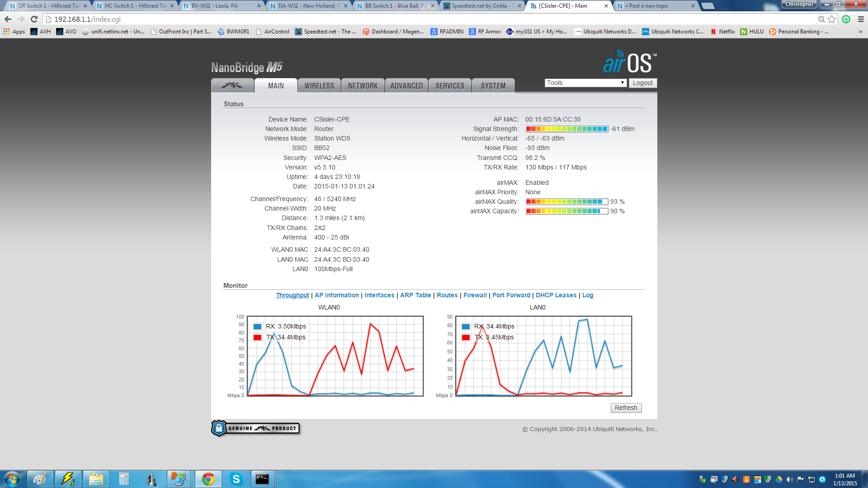The width and height of the screenshot is (868, 488).
Task: Open the AVH bookmark
Action: 41,32
